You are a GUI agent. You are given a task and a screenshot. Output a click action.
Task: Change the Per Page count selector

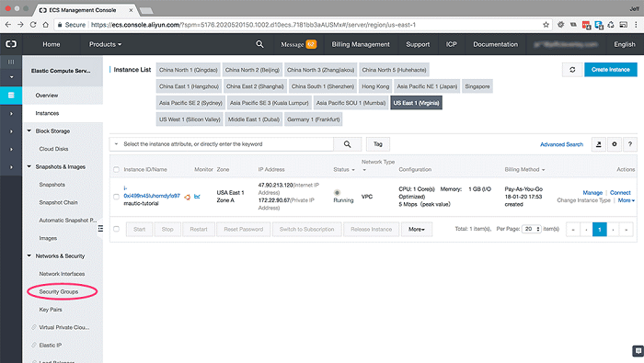click(532, 229)
